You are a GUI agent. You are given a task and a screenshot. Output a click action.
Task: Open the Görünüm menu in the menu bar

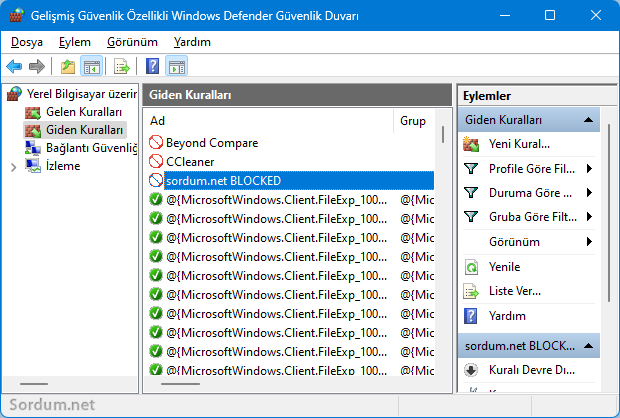132,42
